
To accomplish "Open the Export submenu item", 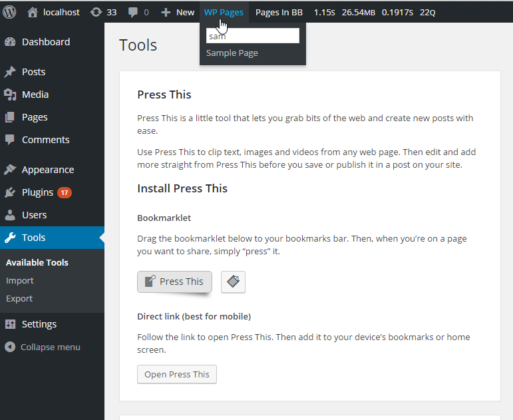I will (19, 299).
